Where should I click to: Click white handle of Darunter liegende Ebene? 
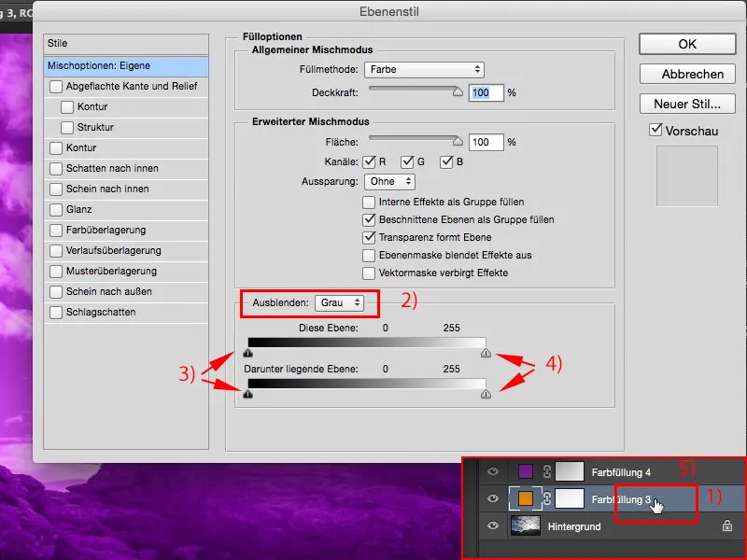tap(486, 394)
